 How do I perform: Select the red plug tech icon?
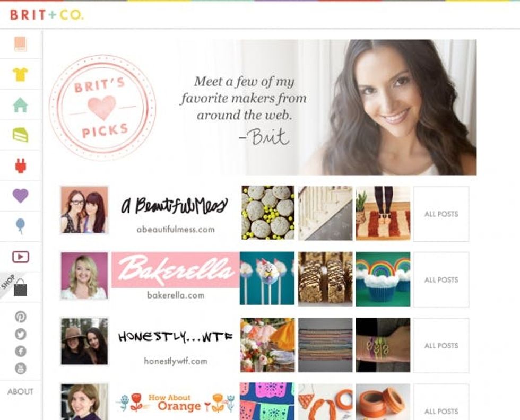21,165
